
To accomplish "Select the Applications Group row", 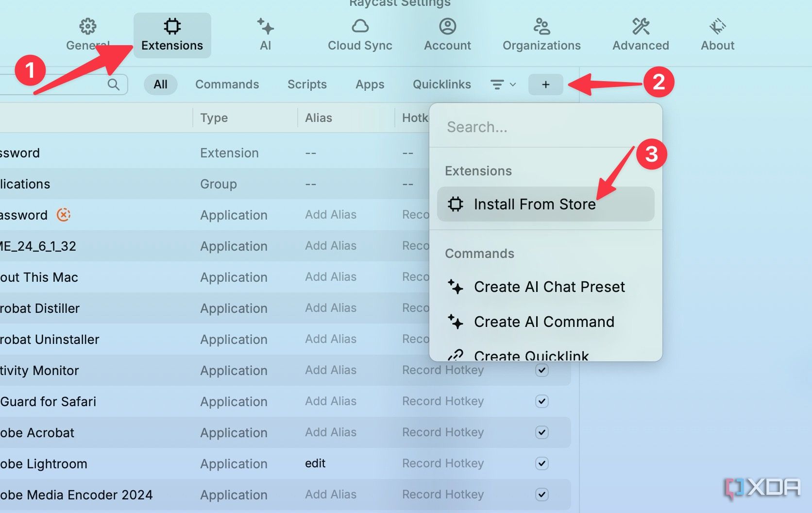I will click(x=214, y=184).
